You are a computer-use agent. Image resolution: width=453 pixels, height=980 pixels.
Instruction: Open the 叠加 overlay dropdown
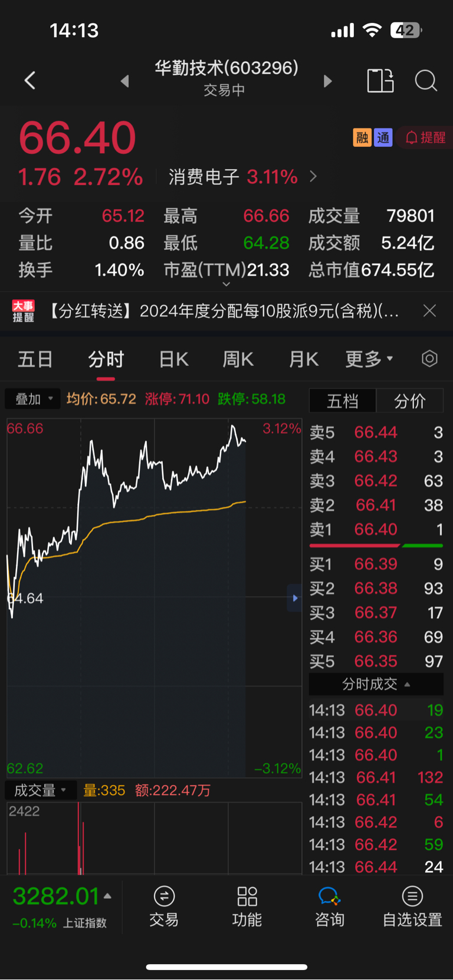[34, 399]
